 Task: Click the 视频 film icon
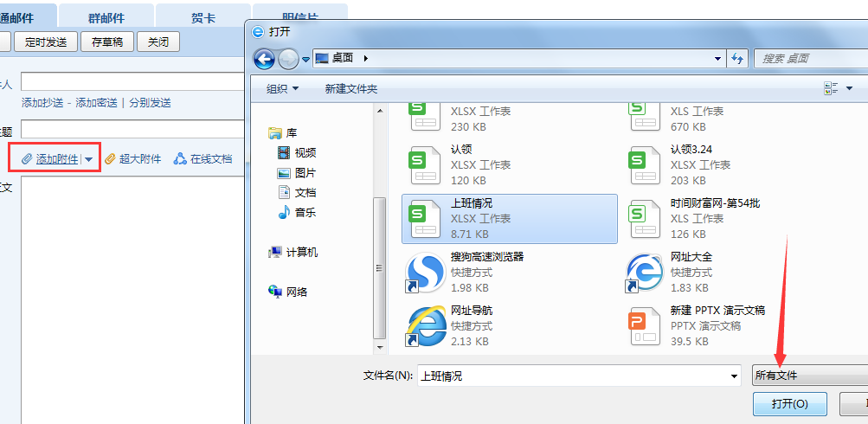click(284, 153)
